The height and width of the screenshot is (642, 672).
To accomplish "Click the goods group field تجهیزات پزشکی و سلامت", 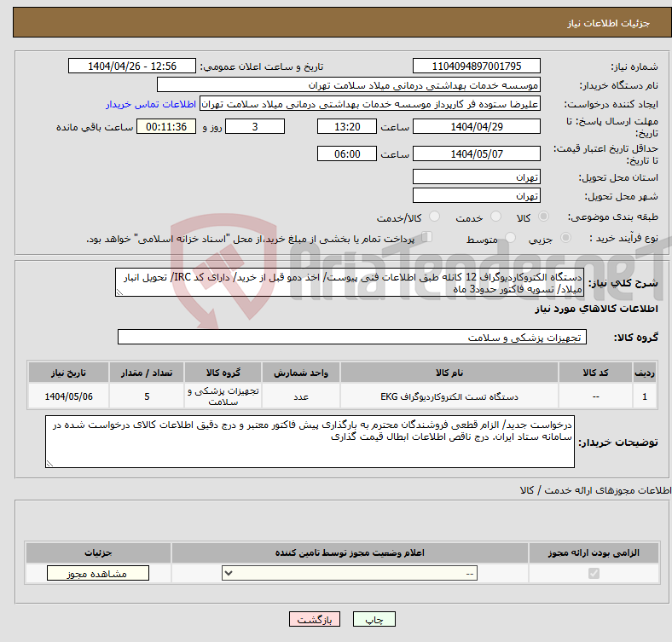I will click(352, 337).
